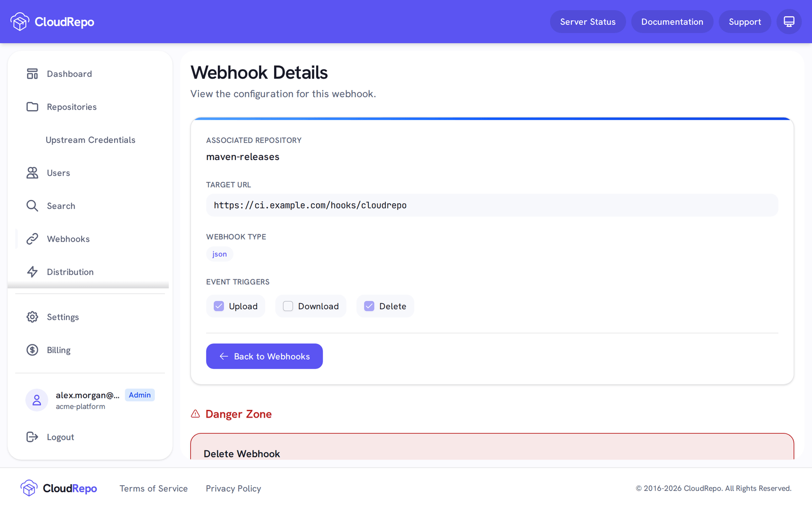Click the Dashboard sidebar icon
This screenshot has width=812, height=508.
pyautogui.click(x=32, y=74)
